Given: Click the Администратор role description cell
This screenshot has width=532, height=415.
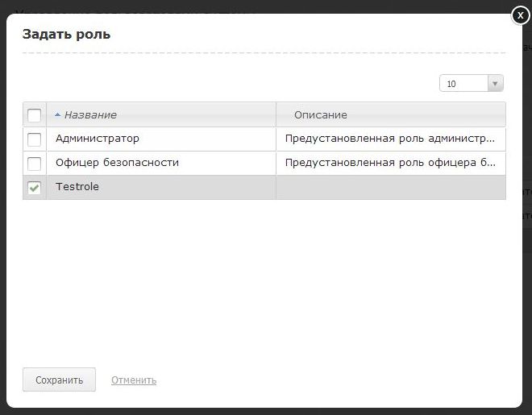Looking at the screenshot, I should click(x=390, y=139).
